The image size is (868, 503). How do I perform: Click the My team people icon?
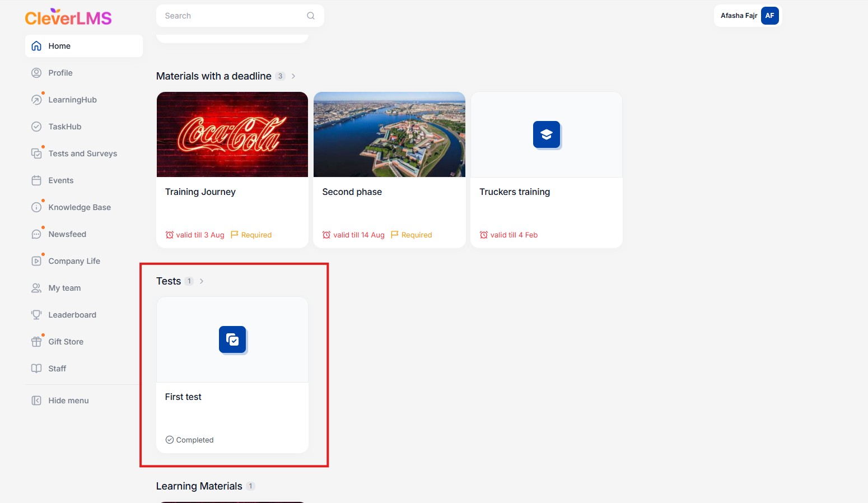coord(36,288)
